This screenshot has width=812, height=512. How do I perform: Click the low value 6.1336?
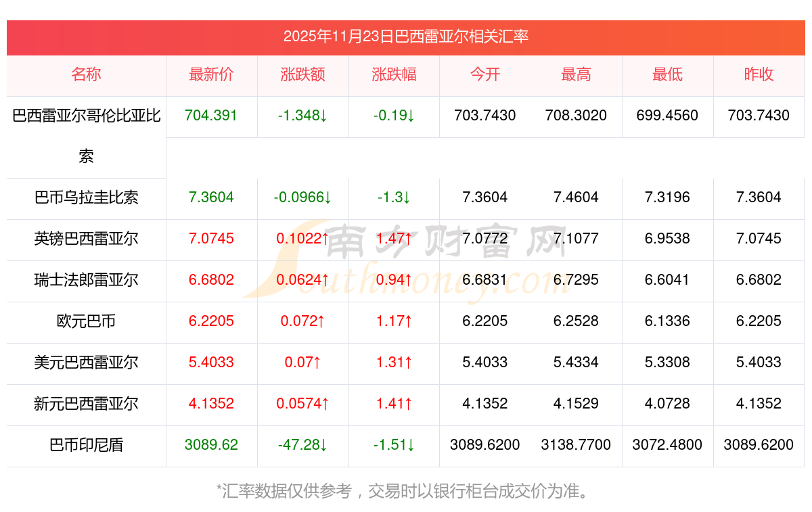tap(667, 321)
